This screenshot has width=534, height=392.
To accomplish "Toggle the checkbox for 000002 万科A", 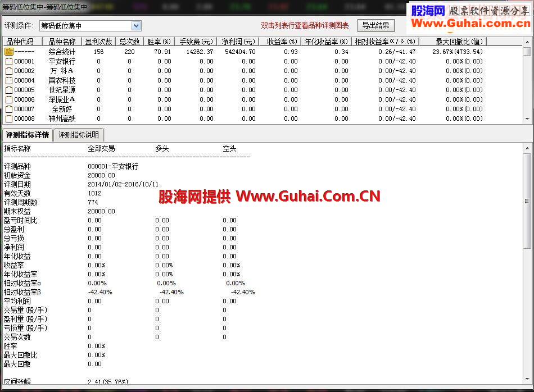I will tap(9, 71).
